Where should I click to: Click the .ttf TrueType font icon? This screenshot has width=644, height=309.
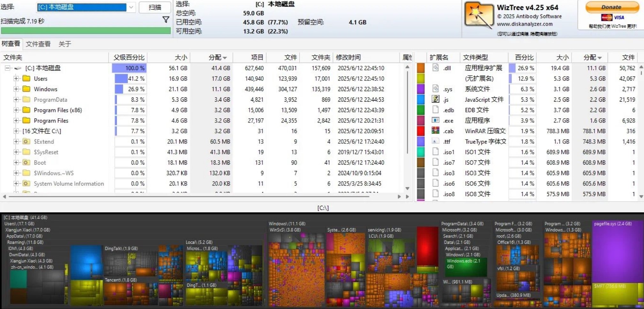(435, 141)
